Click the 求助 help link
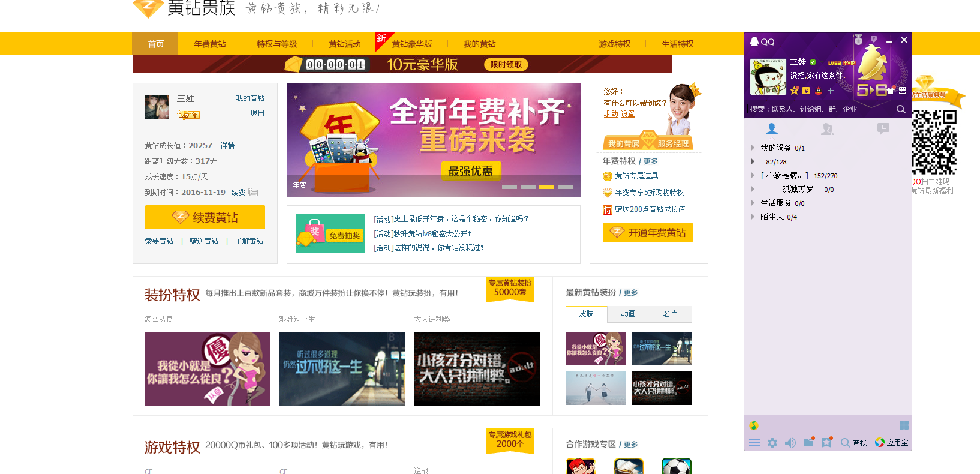Viewport: 980px width, 474px height. tap(611, 114)
